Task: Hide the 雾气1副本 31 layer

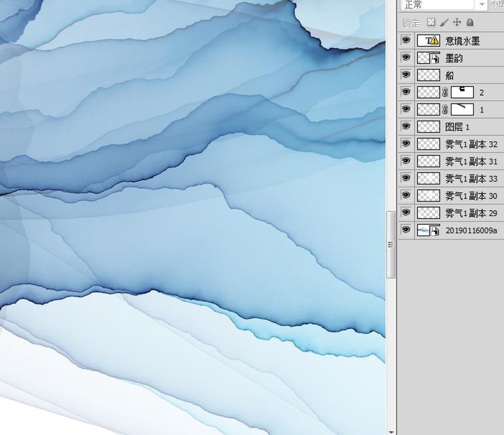Action: tap(406, 161)
